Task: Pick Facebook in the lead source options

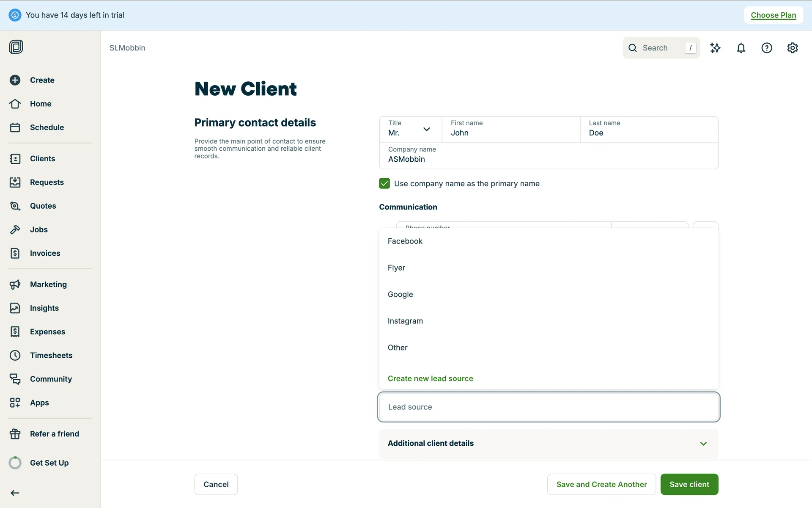Action: [x=405, y=241]
